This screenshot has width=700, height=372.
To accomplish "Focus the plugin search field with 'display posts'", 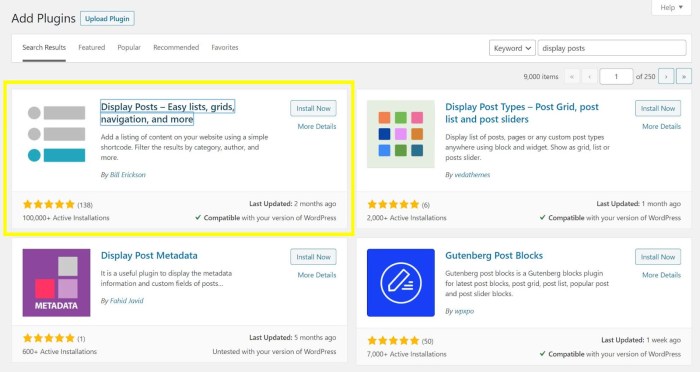I will tap(612, 48).
